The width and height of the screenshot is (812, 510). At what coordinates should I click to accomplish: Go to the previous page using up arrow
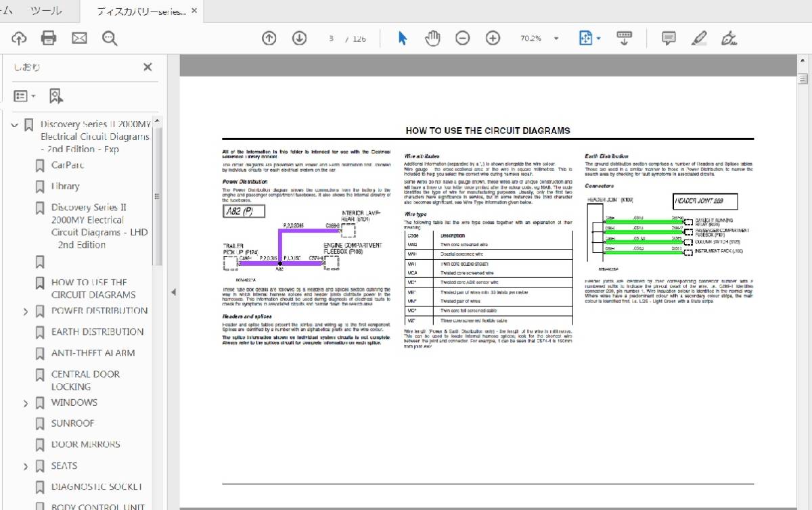269,38
